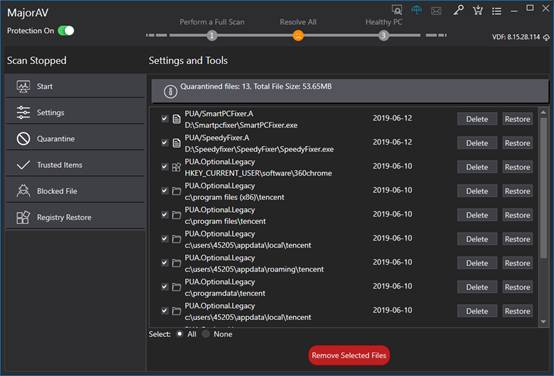Click Remove Selected Files button
The image size is (554, 376).
click(349, 356)
